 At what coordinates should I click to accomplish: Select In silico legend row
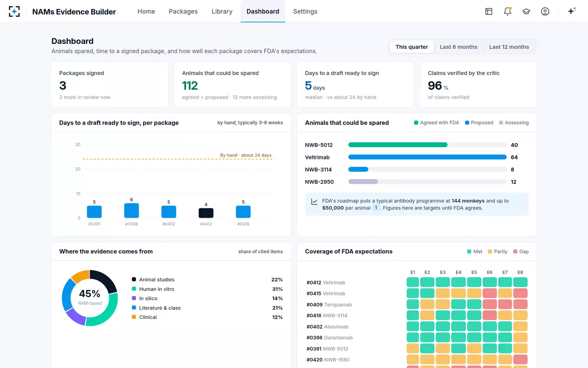tap(207, 298)
